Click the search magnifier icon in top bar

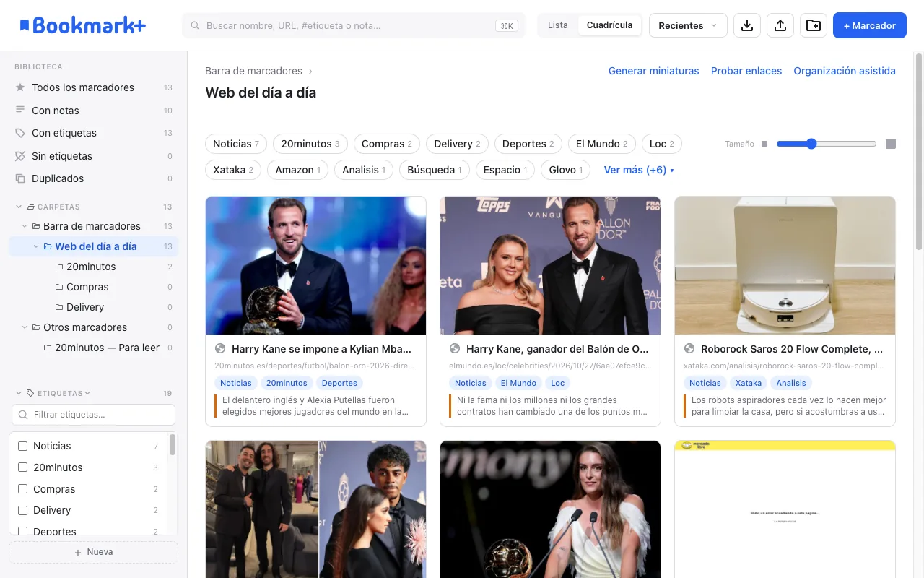point(195,25)
